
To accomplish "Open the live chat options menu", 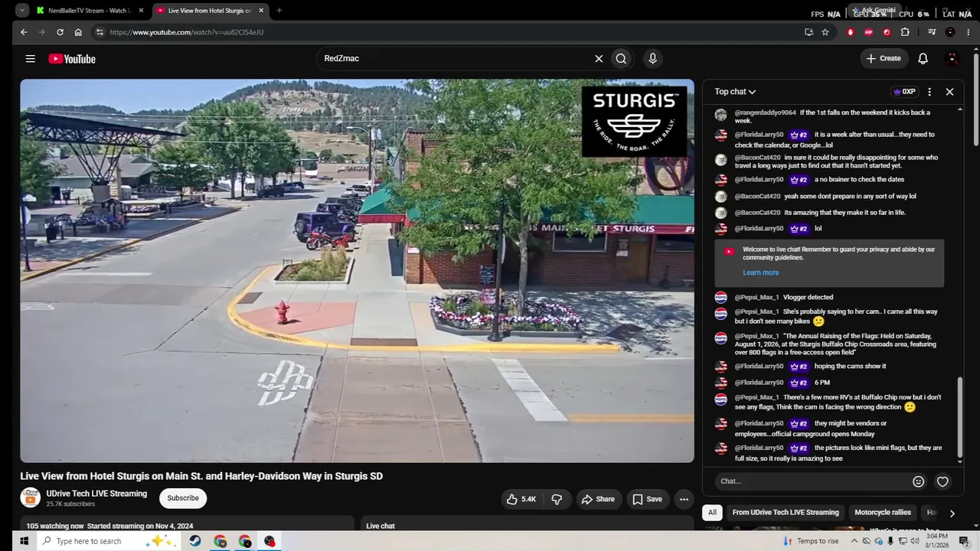I will (x=929, y=92).
